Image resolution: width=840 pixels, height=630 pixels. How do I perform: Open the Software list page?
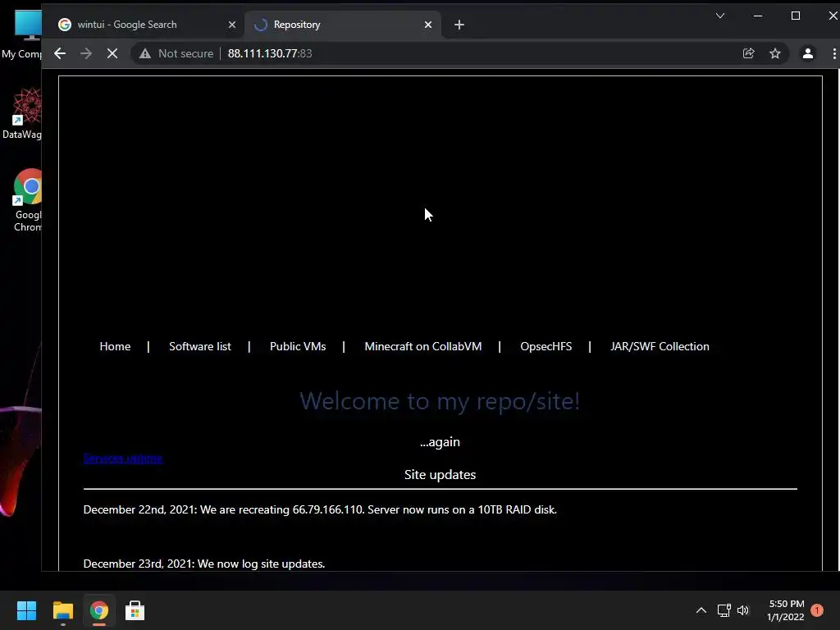(200, 347)
